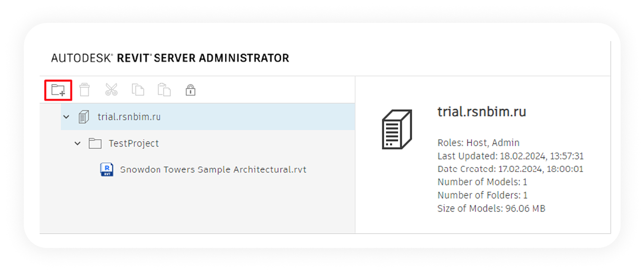The height and width of the screenshot is (272, 644).
Task: Open Snowdon Towers Sample Architectural.rvt model
Action: (x=213, y=169)
